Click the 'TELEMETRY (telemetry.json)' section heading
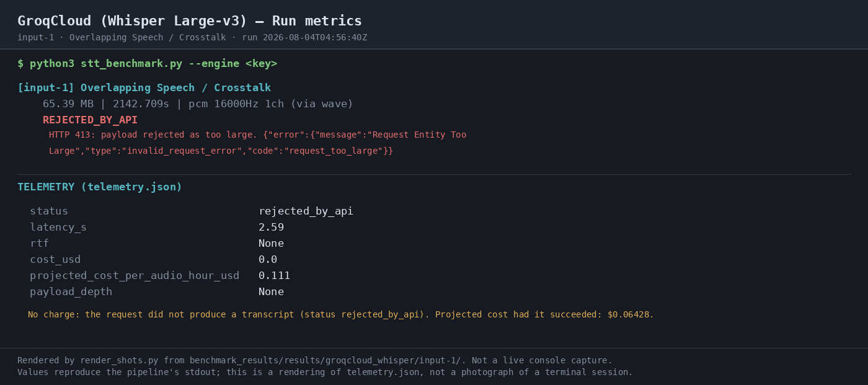This screenshot has height=385, width=868. point(100,187)
